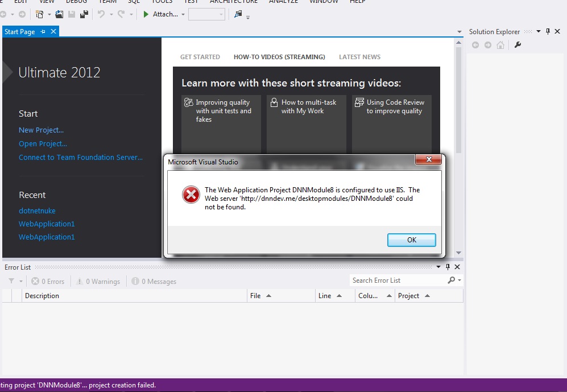Viewport: 567px width, 392px height.
Task: Switch to the GET STARTED tab
Action: (200, 57)
